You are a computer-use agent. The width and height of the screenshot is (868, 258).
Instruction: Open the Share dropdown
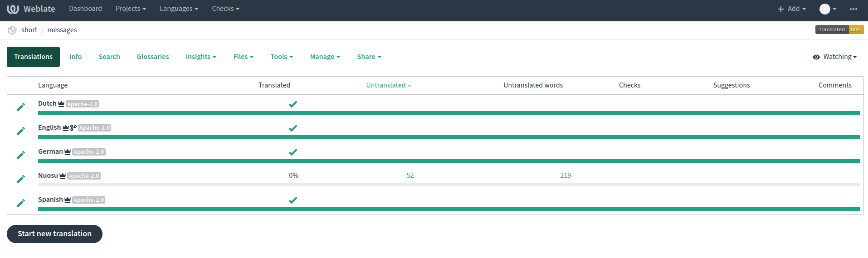coord(369,57)
